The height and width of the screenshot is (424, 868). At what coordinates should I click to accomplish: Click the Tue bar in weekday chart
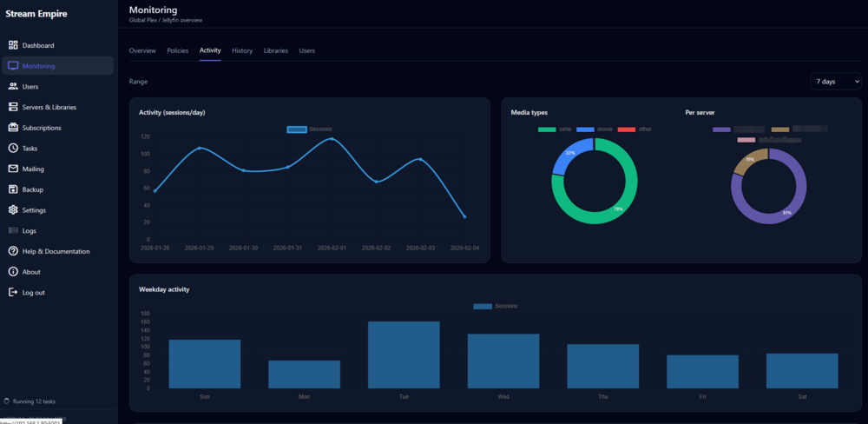click(404, 354)
